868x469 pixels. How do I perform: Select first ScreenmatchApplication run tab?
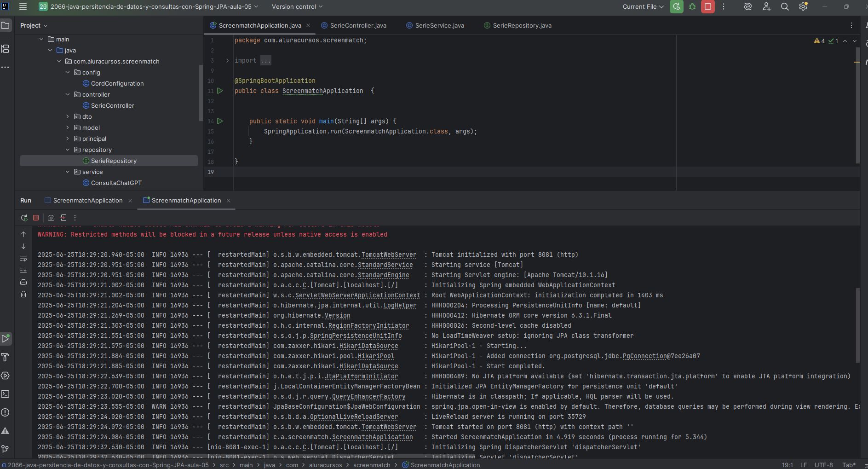point(83,200)
